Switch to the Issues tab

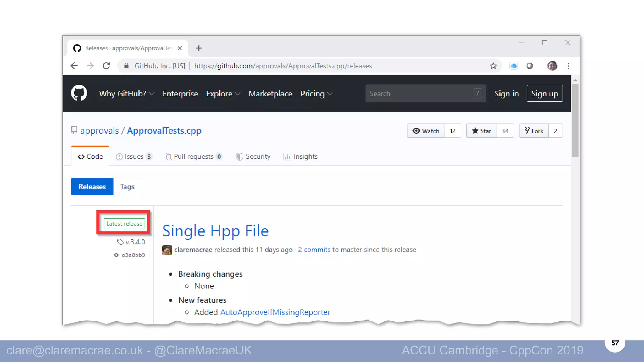tap(134, 156)
